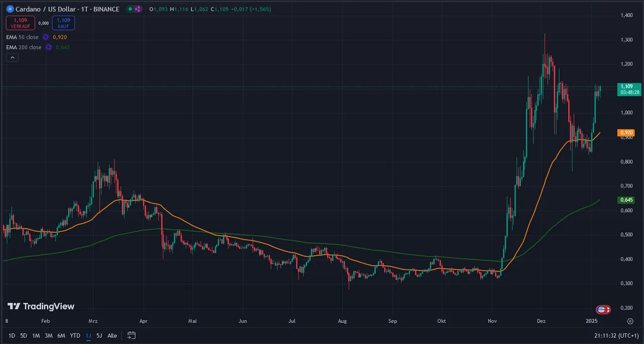The height and width of the screenshot is (344, 644).
Task: Open chart settings hexagon gear icon
Action: (x=630, y=321)
